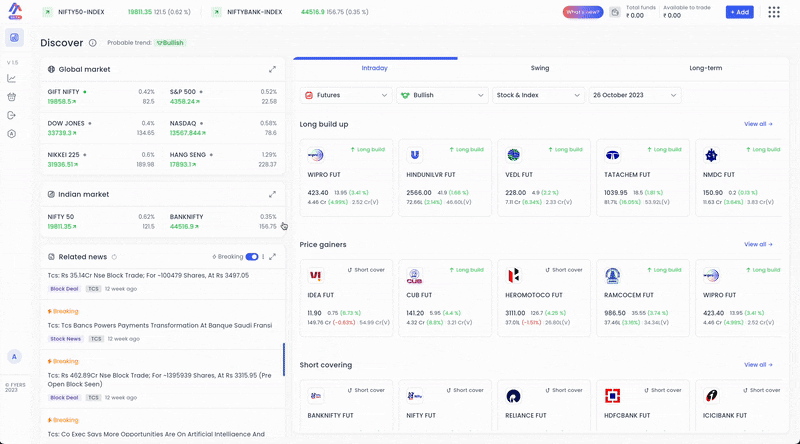Click the Stock News tag

[x=65, y=339]
